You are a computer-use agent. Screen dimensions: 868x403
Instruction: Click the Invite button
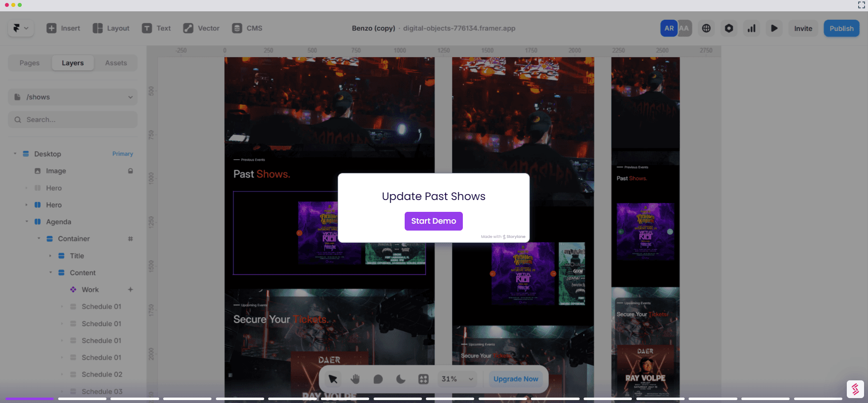(x=803, y=28)
